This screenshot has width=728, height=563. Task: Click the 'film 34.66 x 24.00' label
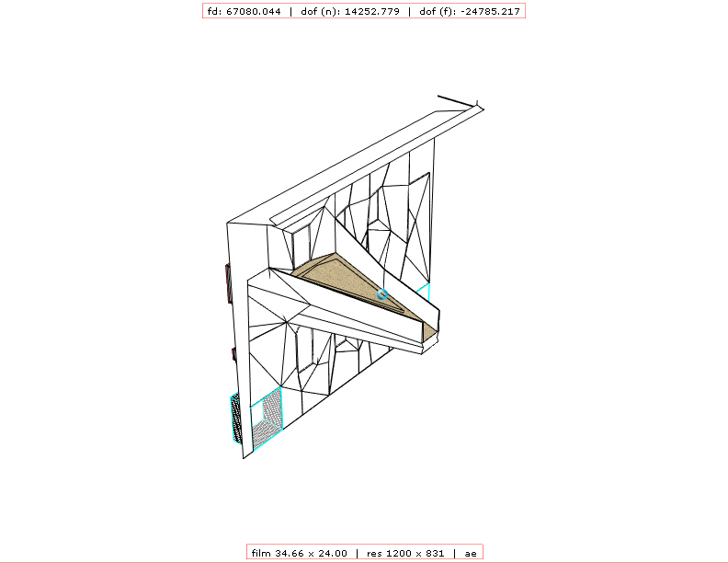click(x=300, y=553)
